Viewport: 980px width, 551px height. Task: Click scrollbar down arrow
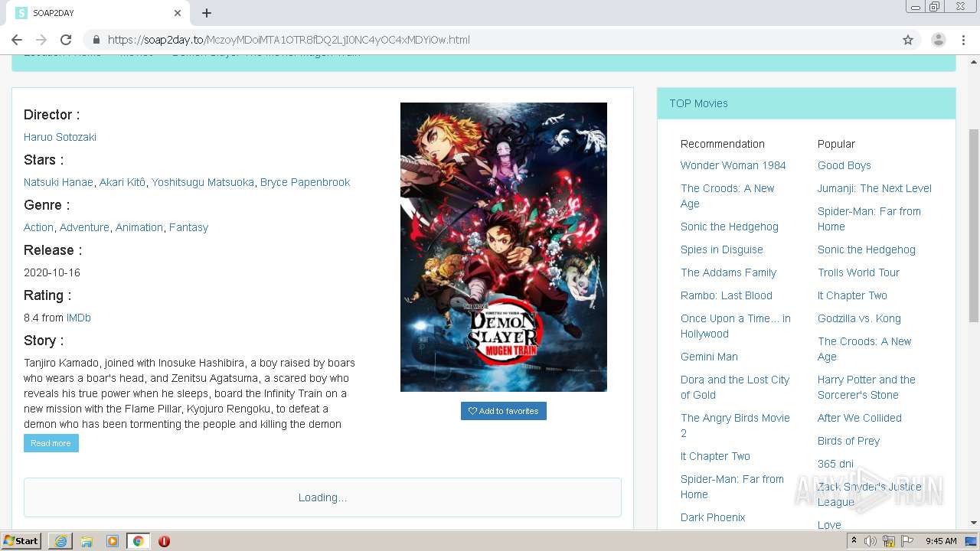[x=974, y=523]
